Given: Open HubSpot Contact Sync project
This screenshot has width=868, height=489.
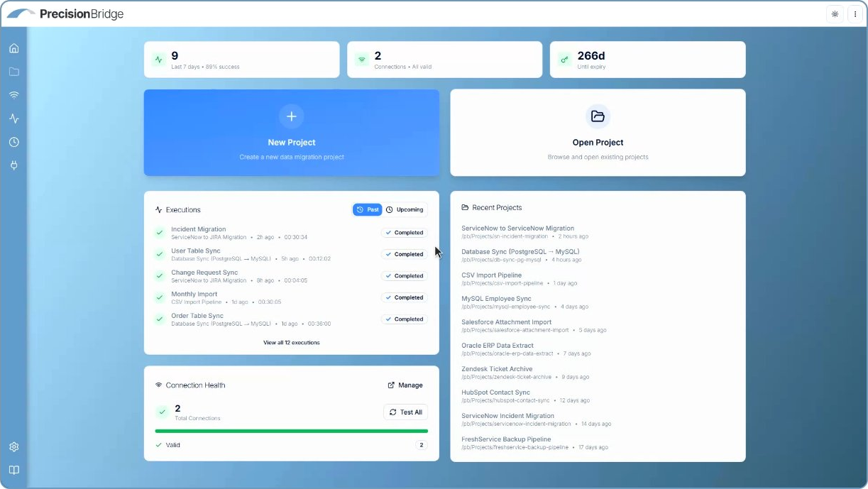Looking at the screenshot, I should [598, 396].
